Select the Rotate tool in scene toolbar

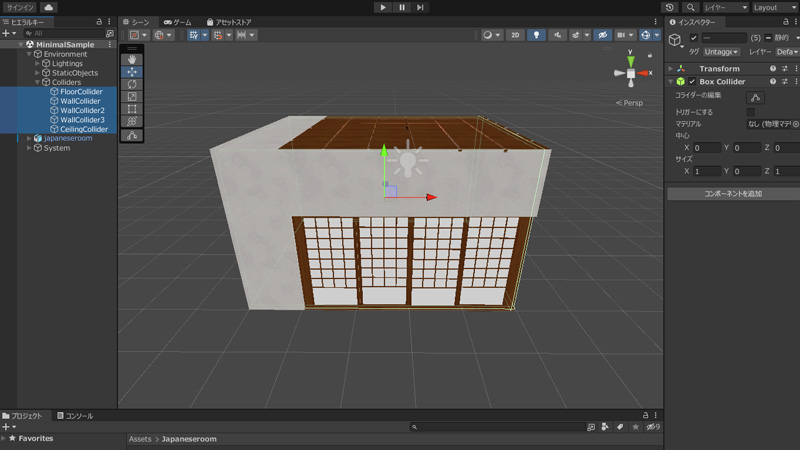[x=133, y=84]
